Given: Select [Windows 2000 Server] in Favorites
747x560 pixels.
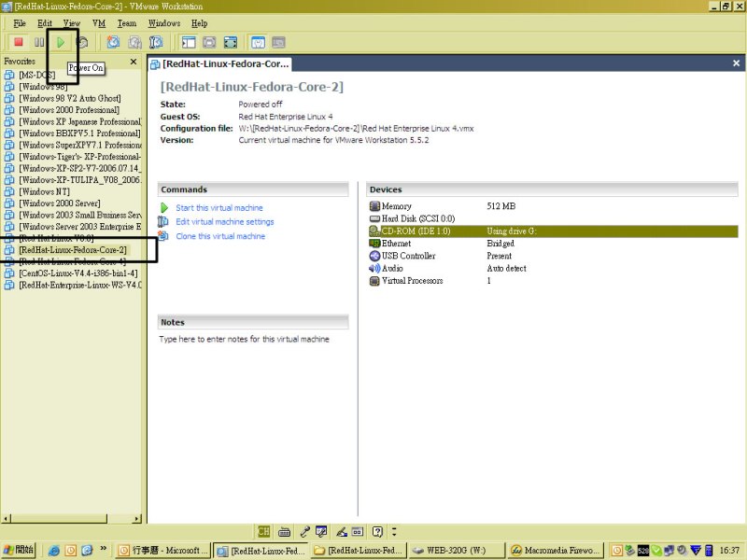Looking at the screenshot, I should point(60,203).
